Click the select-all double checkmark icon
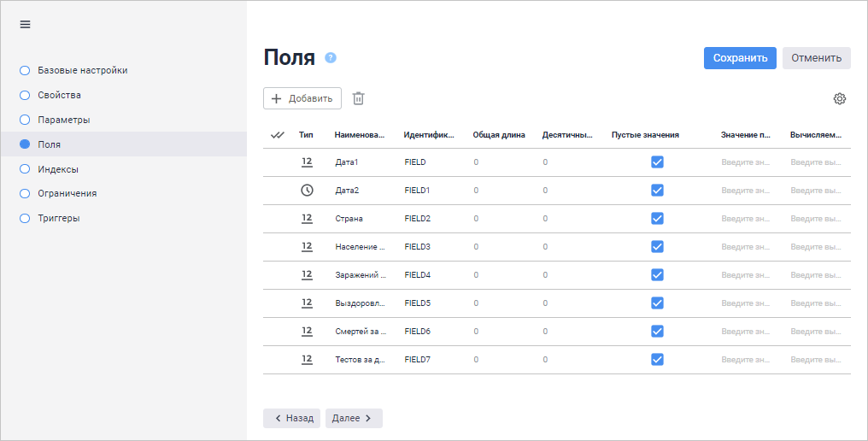The width and height of the screenshot is (868, 441). 277,135
